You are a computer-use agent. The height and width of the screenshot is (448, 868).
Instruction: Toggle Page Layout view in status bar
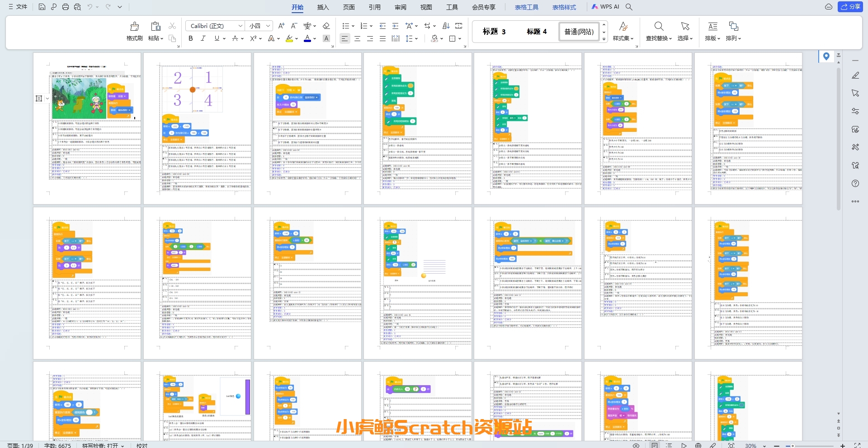(655, 445)
